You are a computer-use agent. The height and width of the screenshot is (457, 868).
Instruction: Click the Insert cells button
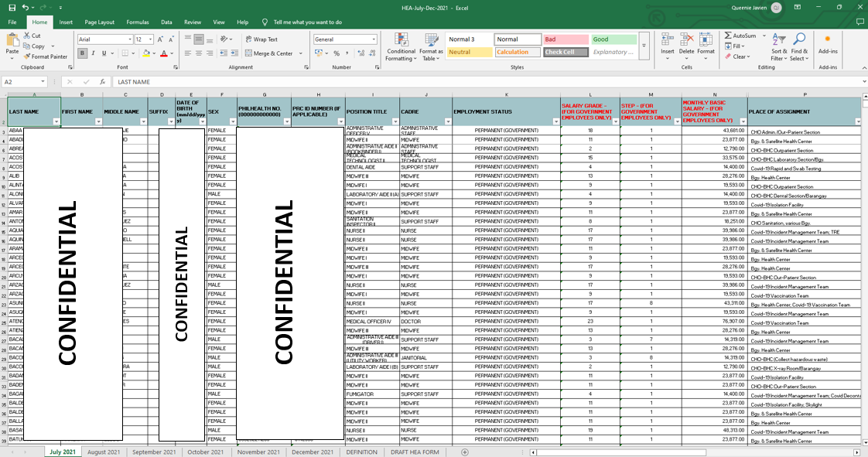pyautogui.click(x=668, y=45)
